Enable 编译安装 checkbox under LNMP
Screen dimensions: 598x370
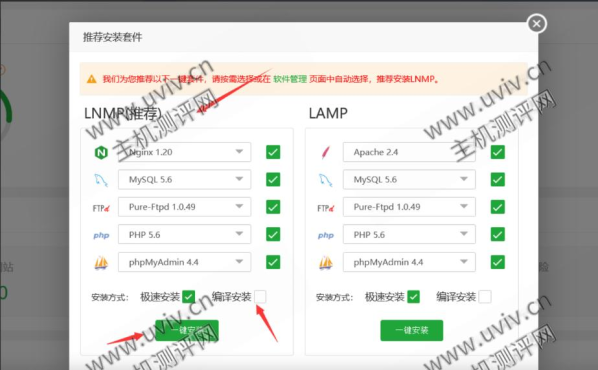coord(260,296)
